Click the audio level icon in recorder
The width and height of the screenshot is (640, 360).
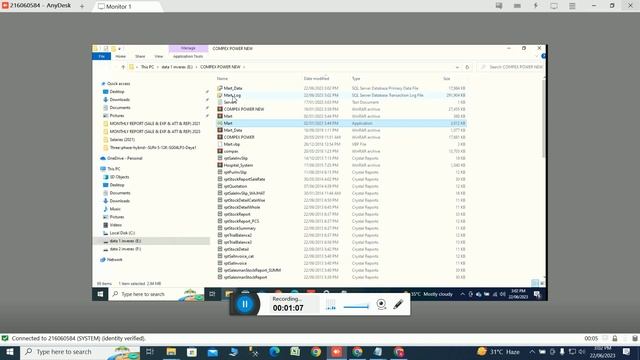pos(331,304)
